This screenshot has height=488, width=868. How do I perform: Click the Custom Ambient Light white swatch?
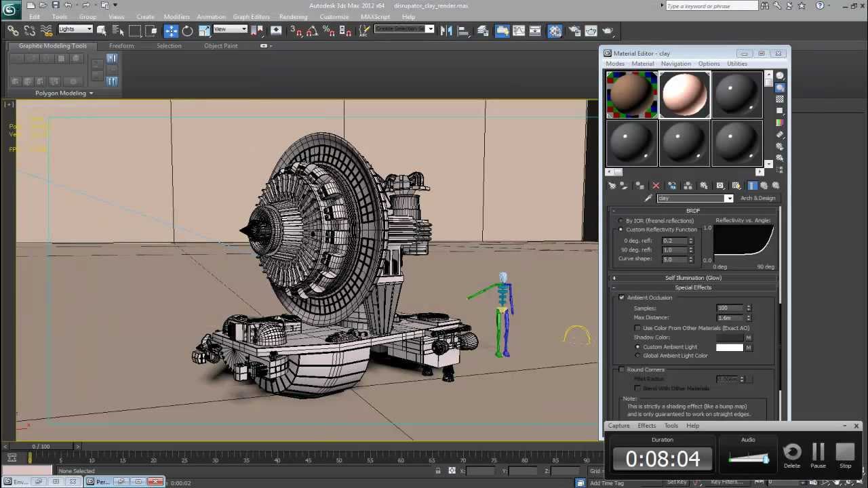point(730,347)
